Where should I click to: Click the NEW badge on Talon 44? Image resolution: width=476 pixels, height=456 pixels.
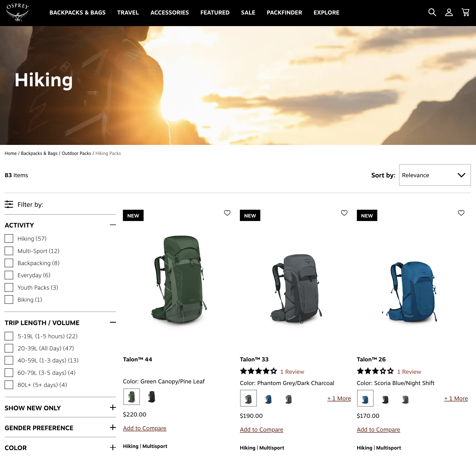[x=133, y=215]
